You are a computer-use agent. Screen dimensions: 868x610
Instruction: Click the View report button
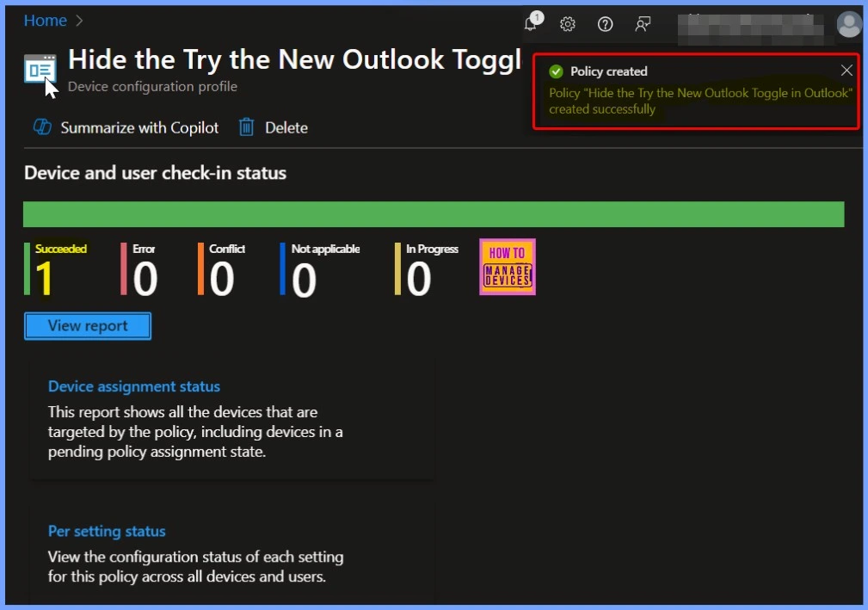[88, 326]
